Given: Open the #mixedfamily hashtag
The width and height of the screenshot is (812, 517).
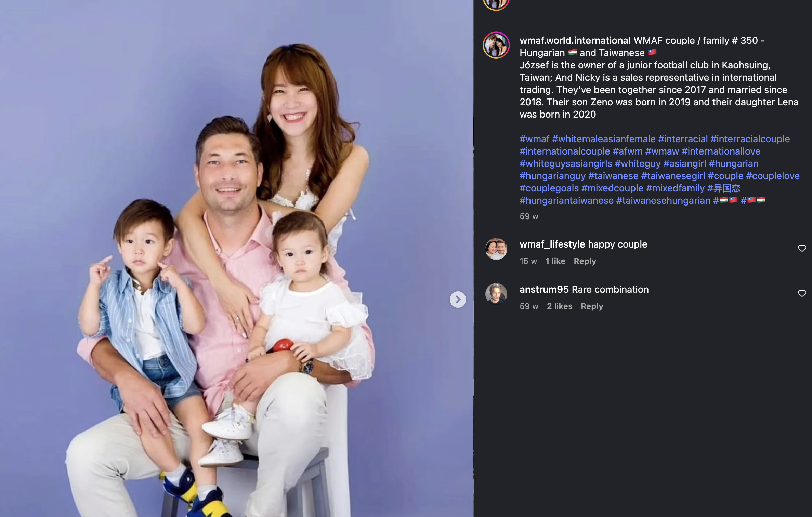Looking at the screenshot, I should [x=675, y=188].
